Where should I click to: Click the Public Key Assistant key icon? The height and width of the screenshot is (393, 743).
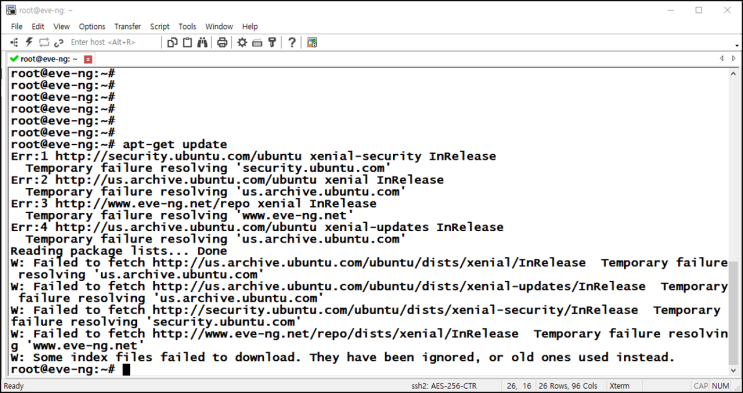[272, 43]
